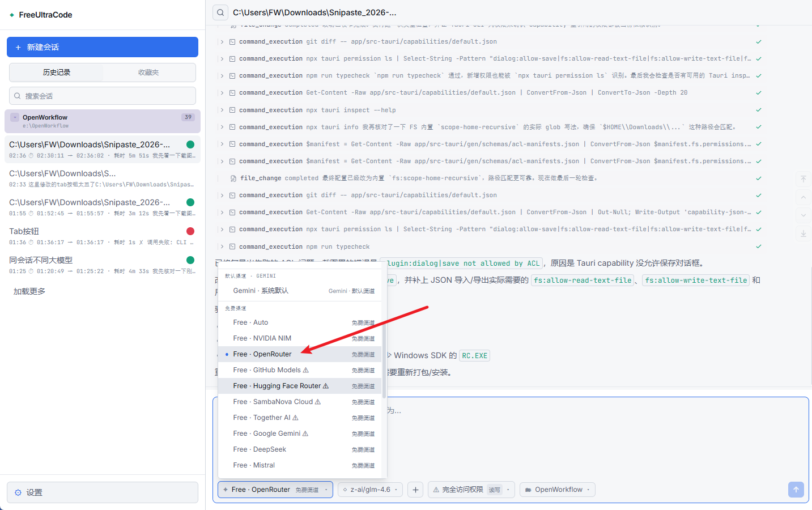This screenshot has width=812, height=510.
Task: Click the warning icon beside Together AI
Action: click(295, 418)
